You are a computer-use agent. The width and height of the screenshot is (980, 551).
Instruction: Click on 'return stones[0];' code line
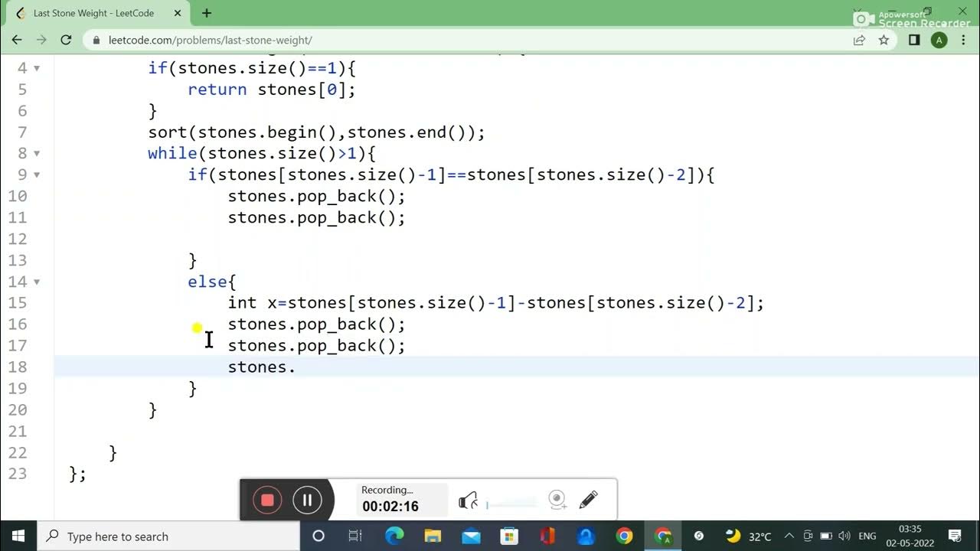(x=272, y=90)
